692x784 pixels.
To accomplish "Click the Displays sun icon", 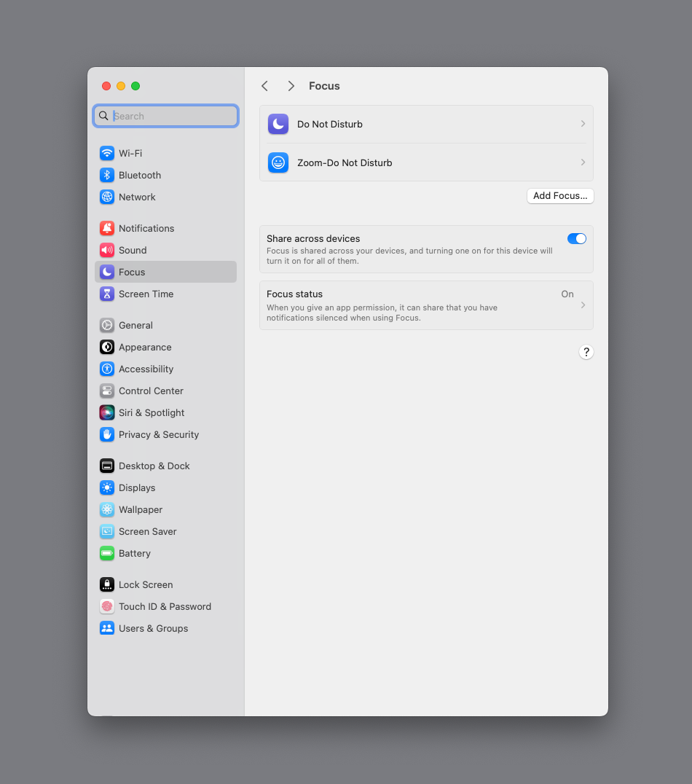I will coord(107,487).
